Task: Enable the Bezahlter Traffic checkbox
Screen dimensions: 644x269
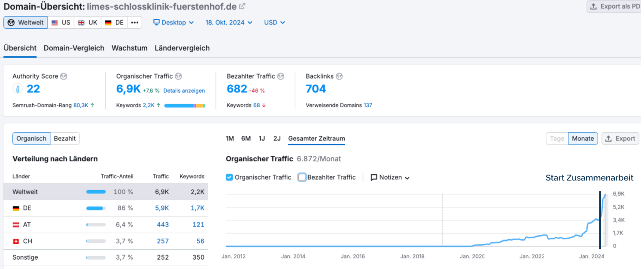Action: click(x=302, y=177)
